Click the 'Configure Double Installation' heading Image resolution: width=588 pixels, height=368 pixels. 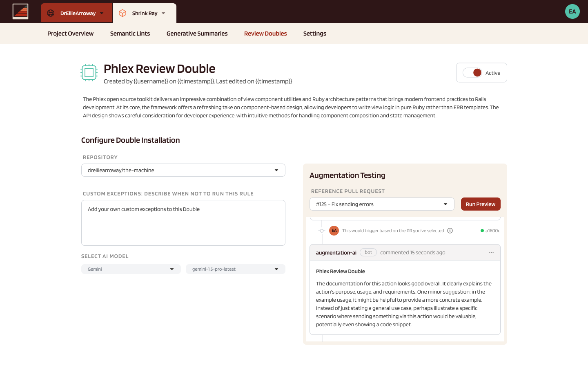[x=131, y=140]
